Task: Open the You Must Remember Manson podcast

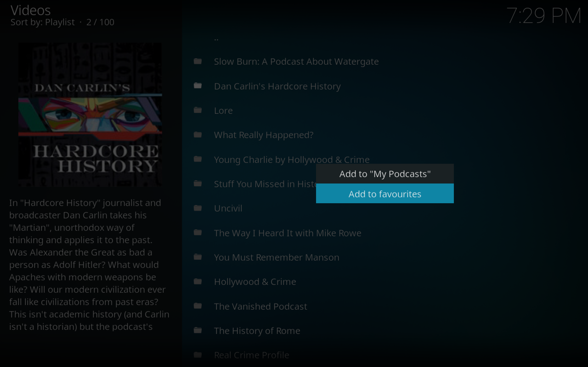Action: tap(277, 257)
